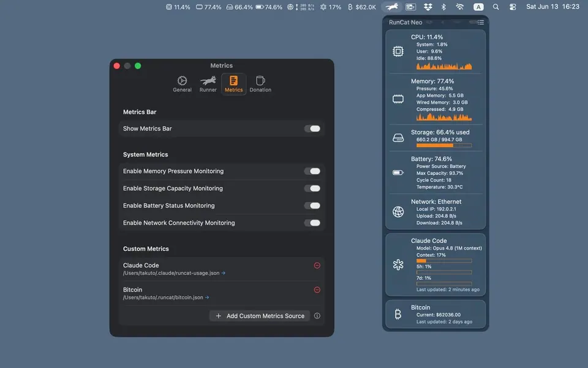The height and width of the screenshot is (368, 588).
Task: Click the /Users/takuto/.runcat/bitcoin.json path
Action: point(163,297)
